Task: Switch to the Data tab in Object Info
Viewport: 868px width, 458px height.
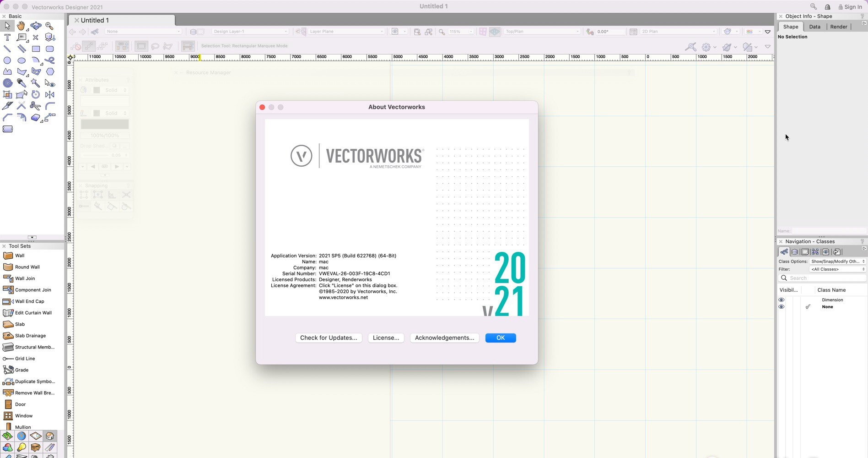Action: 815,27
